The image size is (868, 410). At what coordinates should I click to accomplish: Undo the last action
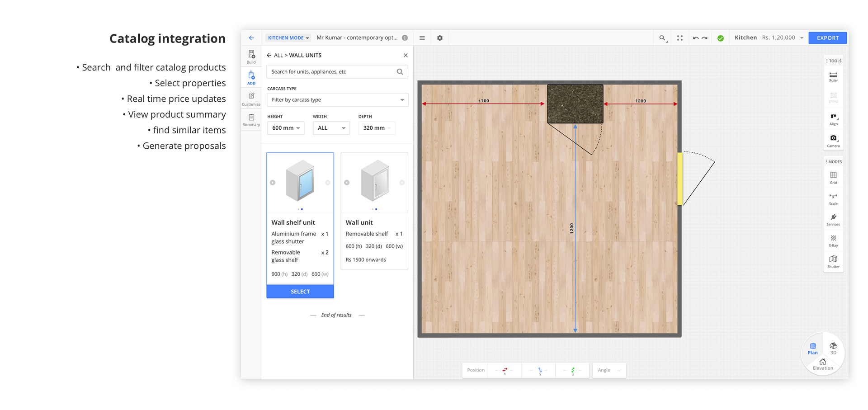point(696,38)
